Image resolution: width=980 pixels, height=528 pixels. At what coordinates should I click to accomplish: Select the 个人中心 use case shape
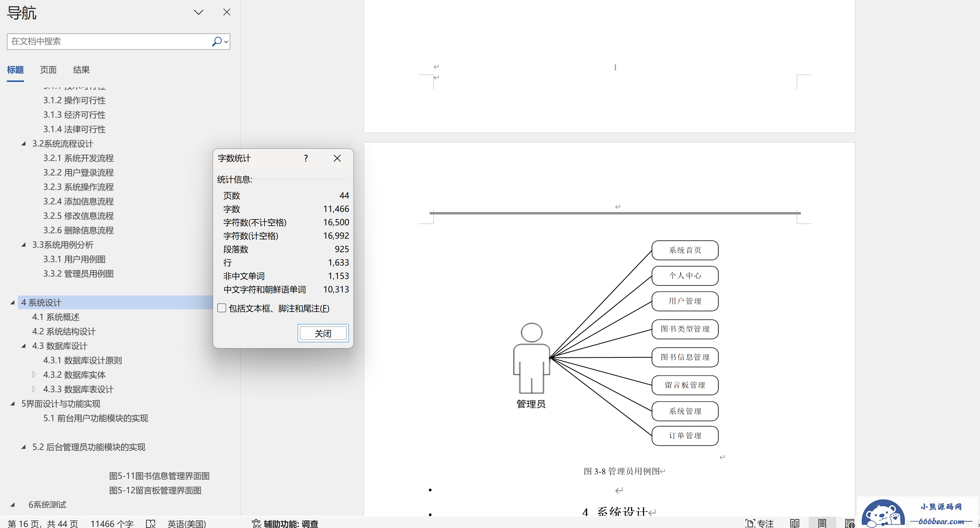[685, 276]
